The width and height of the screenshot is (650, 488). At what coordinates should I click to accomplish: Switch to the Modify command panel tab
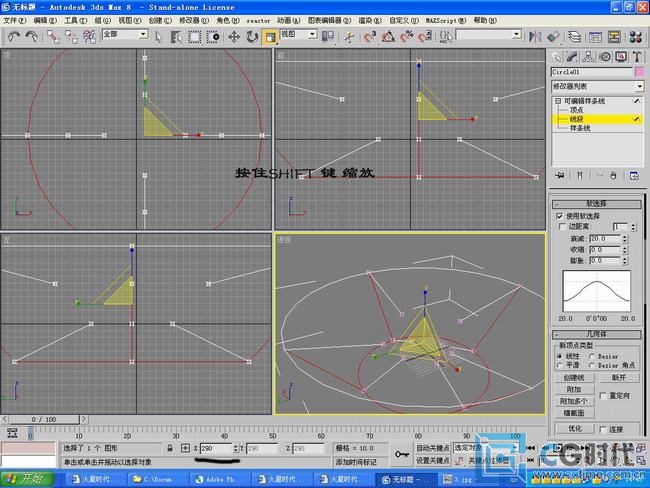(572, 57)
